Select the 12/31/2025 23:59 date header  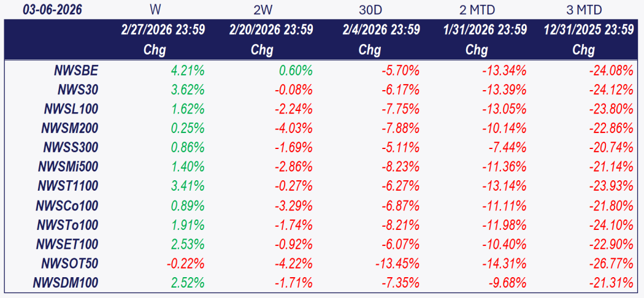tap(588, 29)
